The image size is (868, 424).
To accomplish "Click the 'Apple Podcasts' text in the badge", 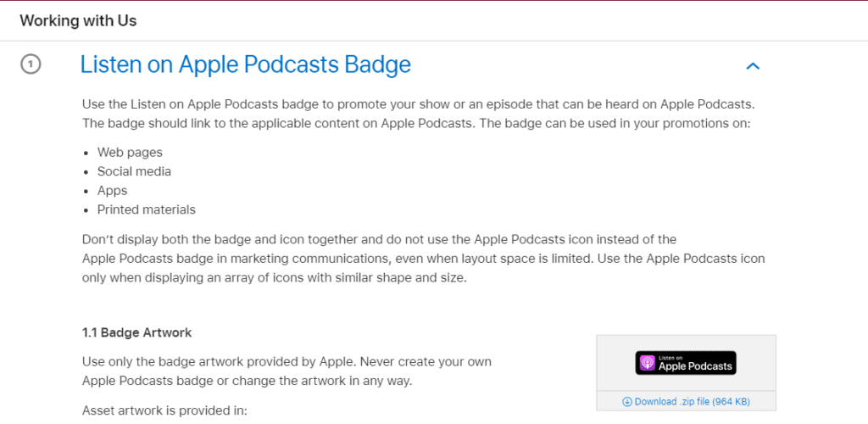I will pos(695,366).
